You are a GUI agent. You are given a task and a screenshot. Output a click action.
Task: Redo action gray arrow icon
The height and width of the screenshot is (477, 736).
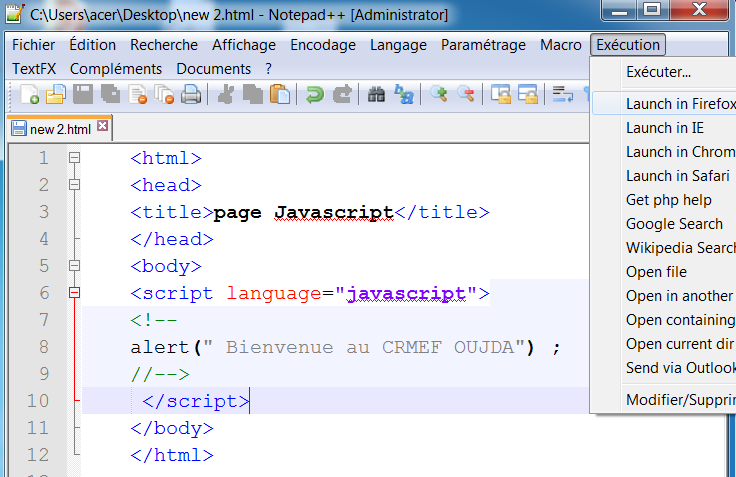pos(342,94)
